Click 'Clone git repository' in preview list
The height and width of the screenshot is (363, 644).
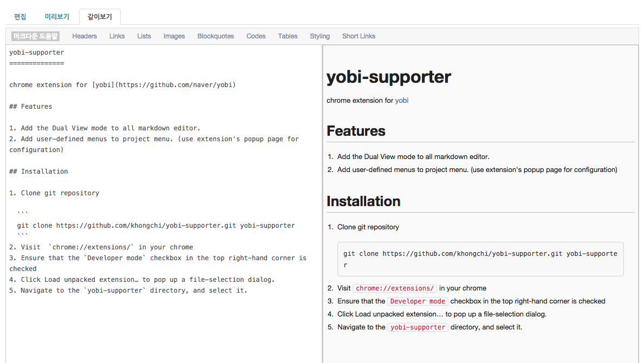pyautogui.click(x=368, y=227)
